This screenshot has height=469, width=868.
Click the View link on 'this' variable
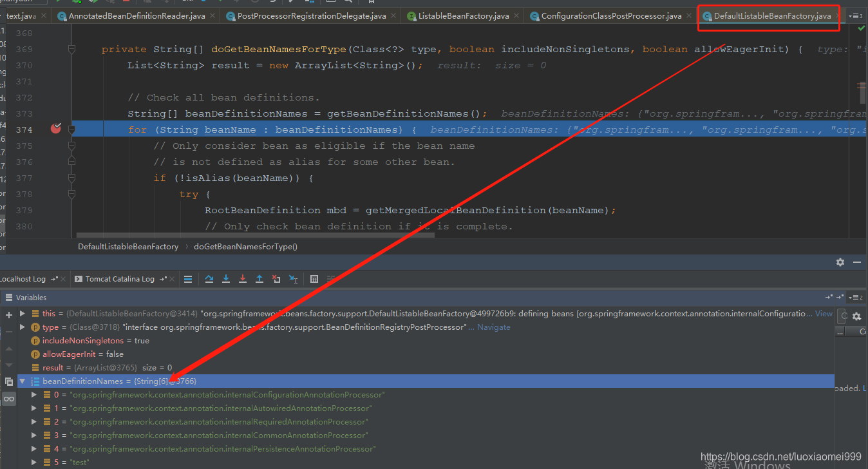pos(824,313)
